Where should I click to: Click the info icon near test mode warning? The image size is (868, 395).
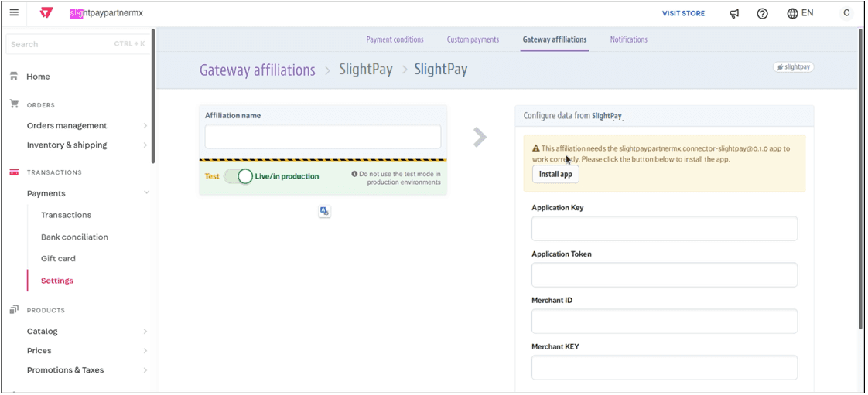(354, 174)
